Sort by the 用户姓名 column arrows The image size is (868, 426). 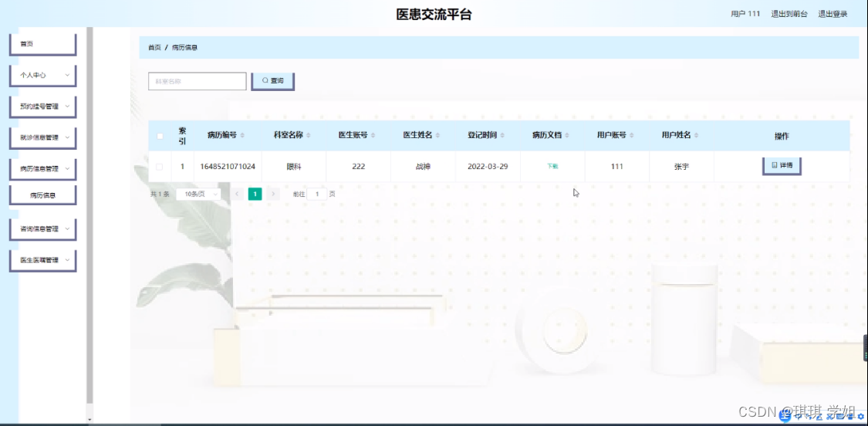[x=697, y=136]
